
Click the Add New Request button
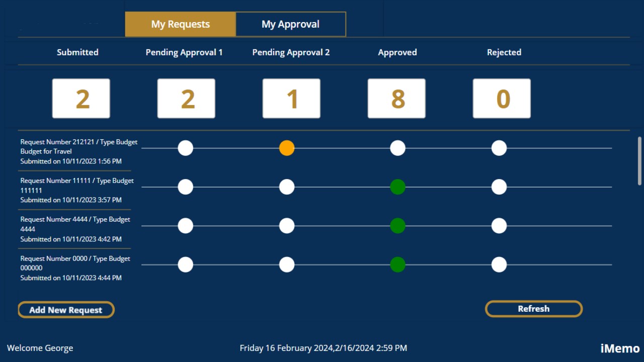66,310
